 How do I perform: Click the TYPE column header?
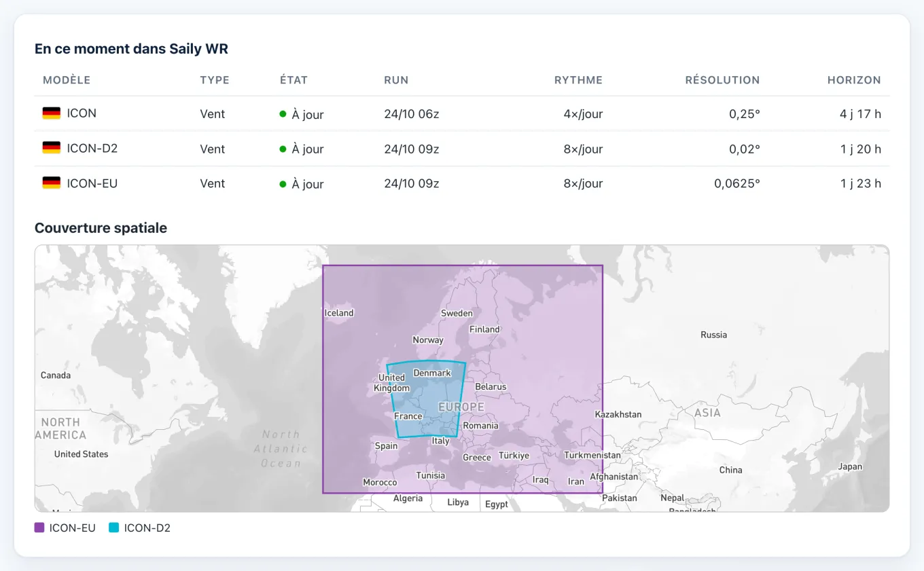click(215, 80)
